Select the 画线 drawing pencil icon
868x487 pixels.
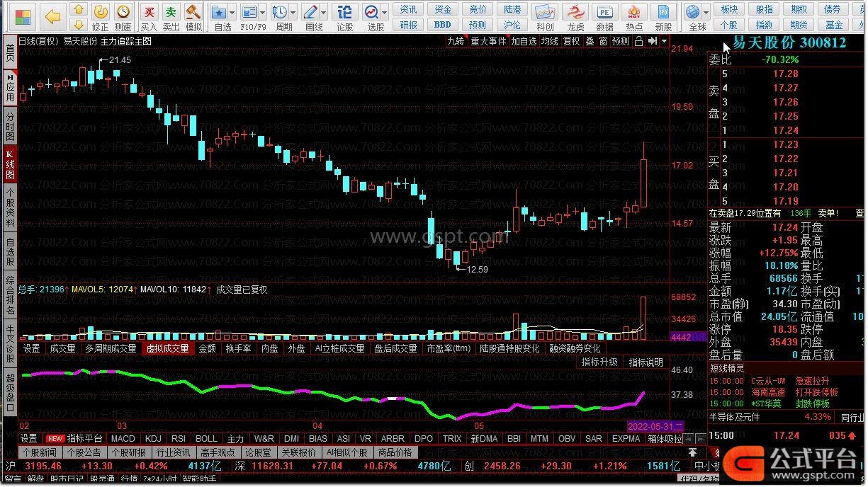coord(310,11)
